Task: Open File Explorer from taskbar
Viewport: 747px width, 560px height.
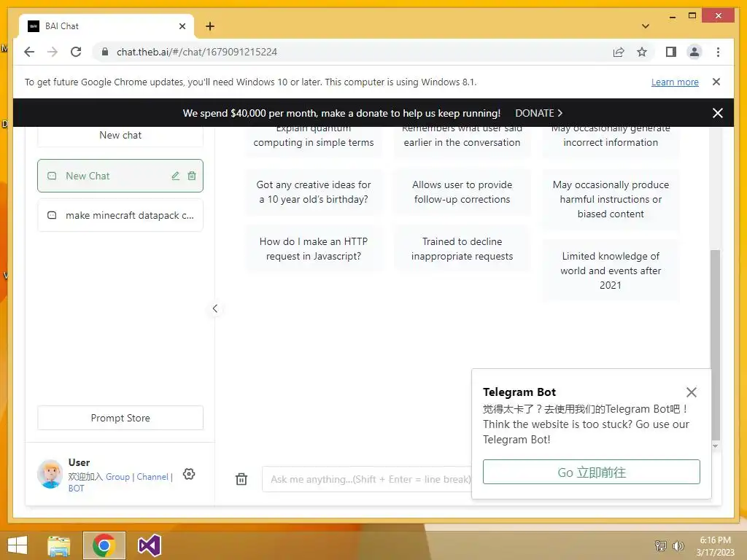Action: [x=59, y=545]
